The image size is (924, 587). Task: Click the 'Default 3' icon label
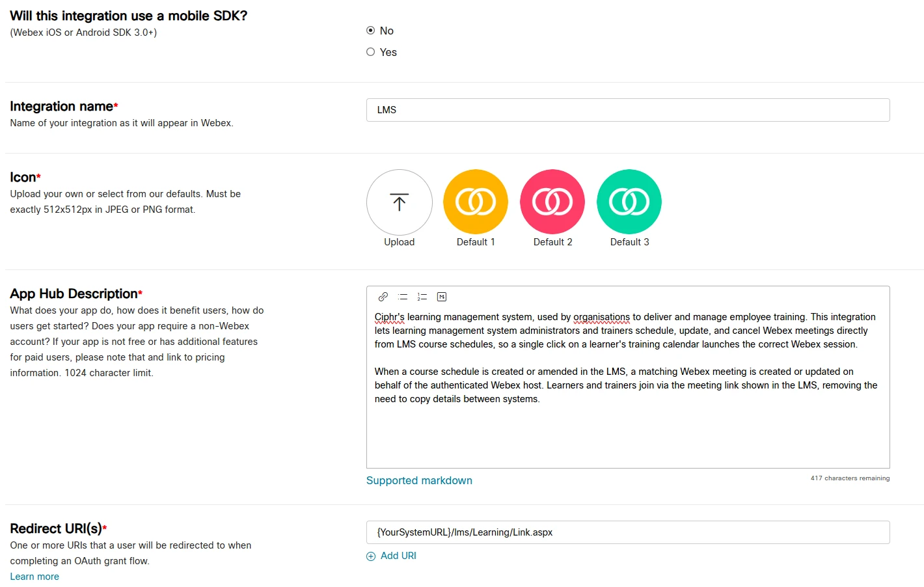pos(629,242)
